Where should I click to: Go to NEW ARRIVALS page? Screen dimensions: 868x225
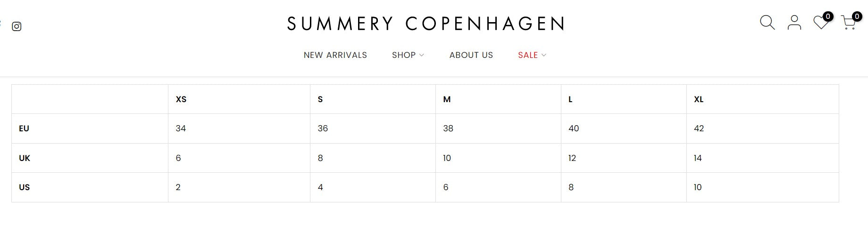[335, 55]
